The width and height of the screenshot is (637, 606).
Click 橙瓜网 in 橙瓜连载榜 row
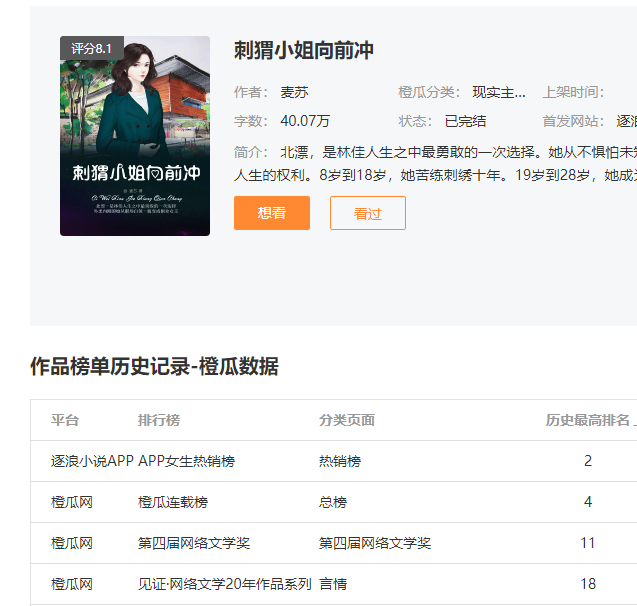coord(72,502)
